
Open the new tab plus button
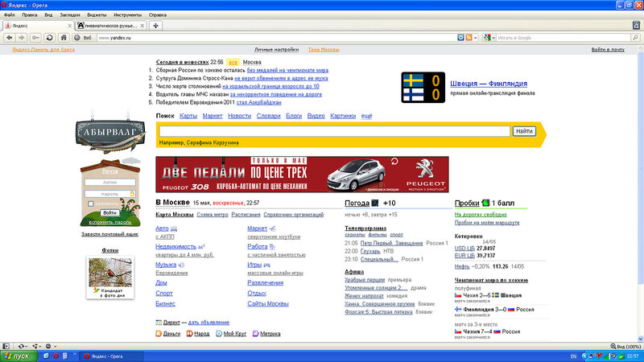pos(155,26)
